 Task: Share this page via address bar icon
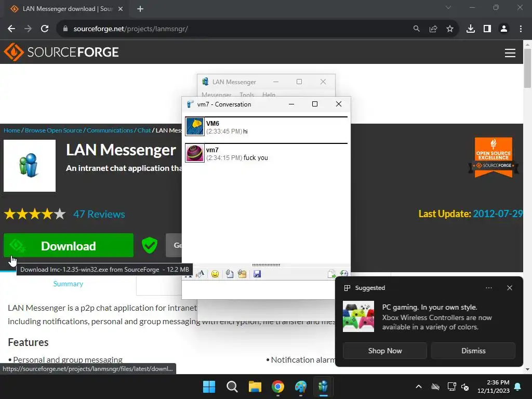click(x=433, y=29)
